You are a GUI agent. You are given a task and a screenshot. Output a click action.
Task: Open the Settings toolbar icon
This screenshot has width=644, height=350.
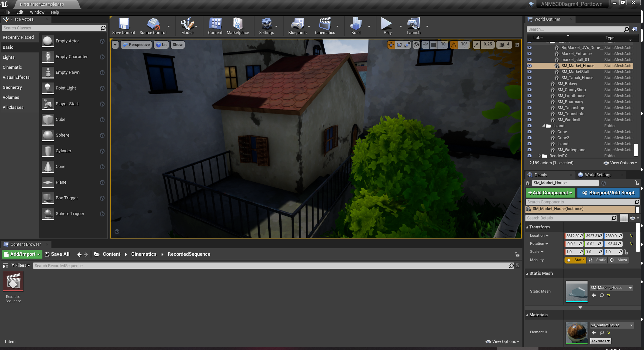(267, 26)
